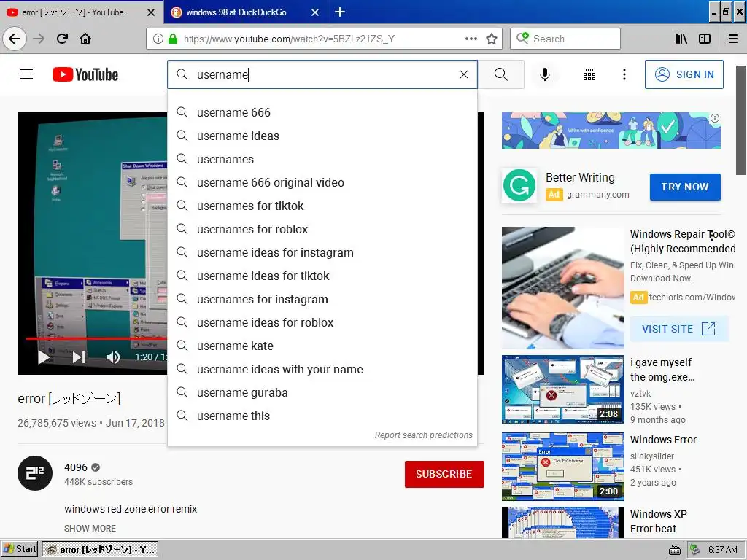Close the windows 98 DuckDuckGo tab
This screenshot has height=560, width=747.
point(315,12)
